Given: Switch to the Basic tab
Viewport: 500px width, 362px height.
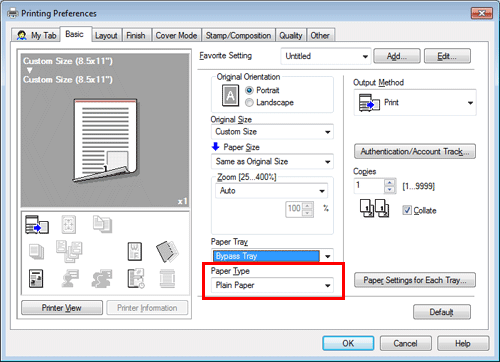Looking at the screenshot, I should click(76, 34).
